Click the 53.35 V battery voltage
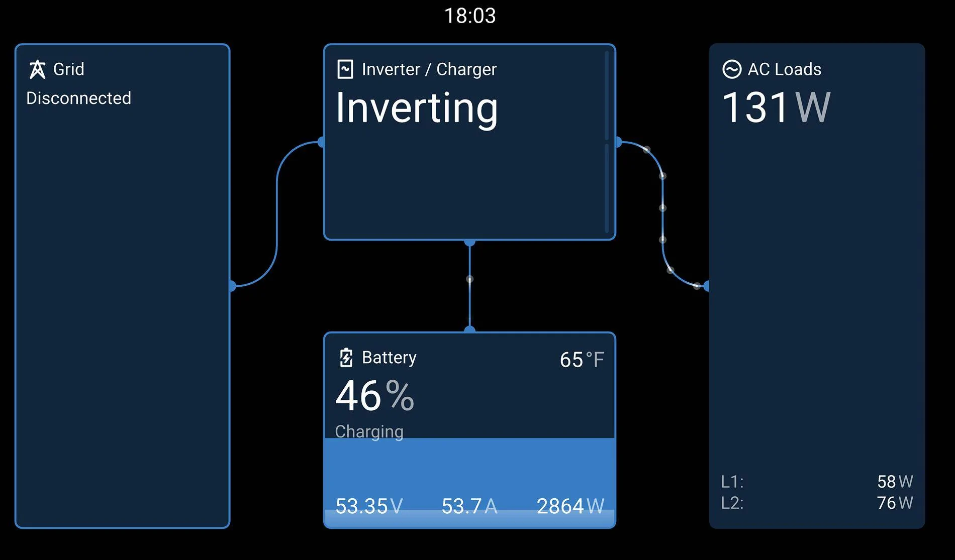955x560 pixels. coord(369,506)
